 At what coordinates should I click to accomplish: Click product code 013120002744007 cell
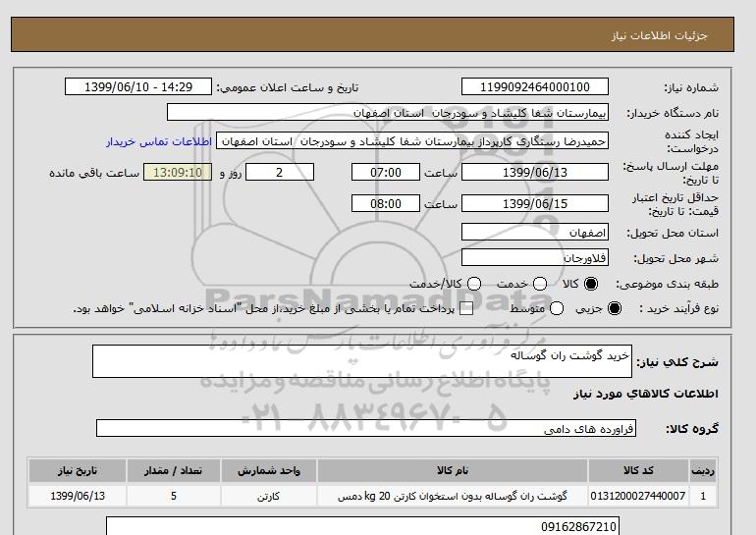click(x=638, y=496)
